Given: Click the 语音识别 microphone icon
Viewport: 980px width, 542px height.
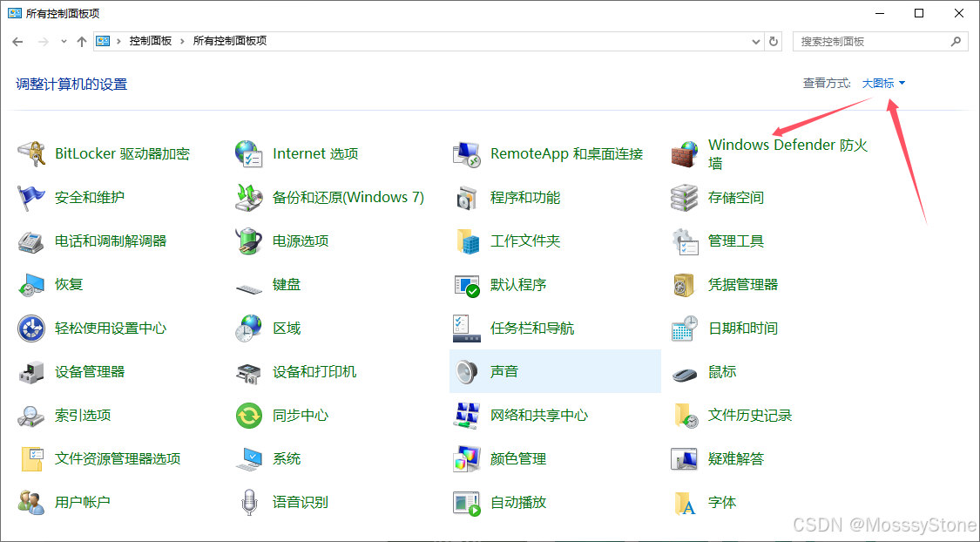Looking at the screenshot, I should (249, 502).
